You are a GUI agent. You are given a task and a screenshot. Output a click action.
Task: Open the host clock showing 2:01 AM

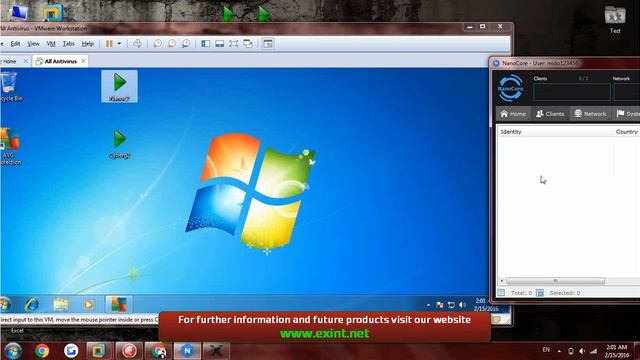[x=617, y=351]
